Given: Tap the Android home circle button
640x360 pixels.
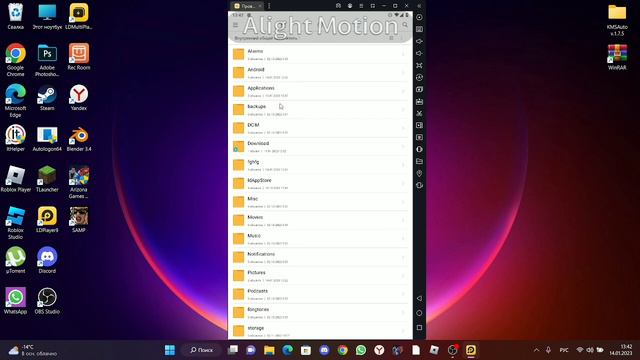Looking at the screenshot, I should 419,313.
